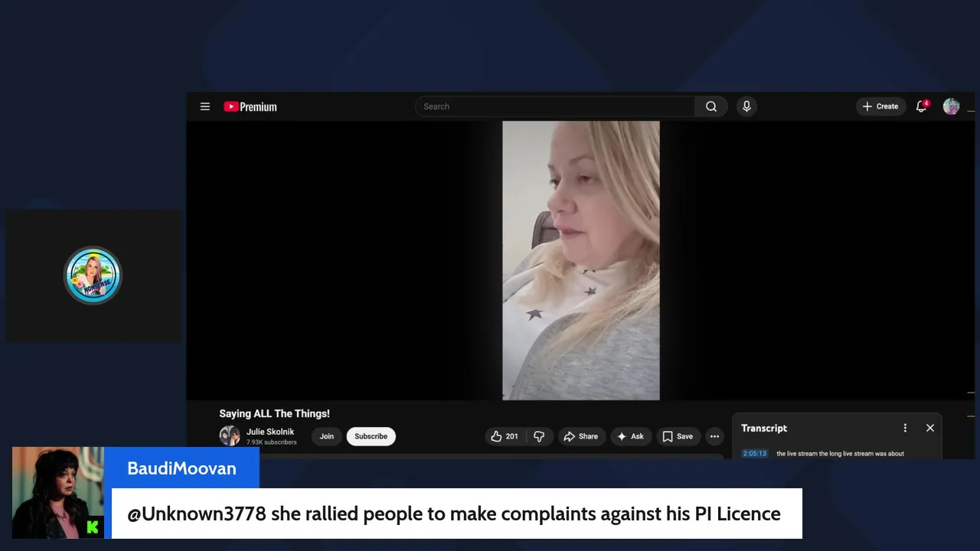This screenshot has height=551, width=980.
Task: Click the video player frame
Action: click(580, 260)
